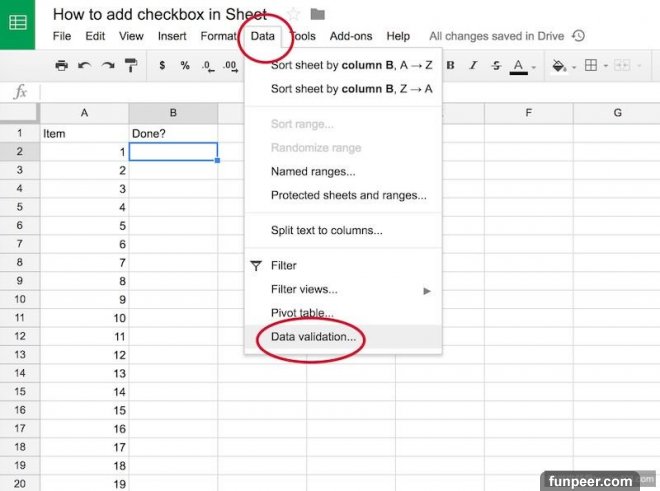Select the paint format roller icon

coord(130,66)
